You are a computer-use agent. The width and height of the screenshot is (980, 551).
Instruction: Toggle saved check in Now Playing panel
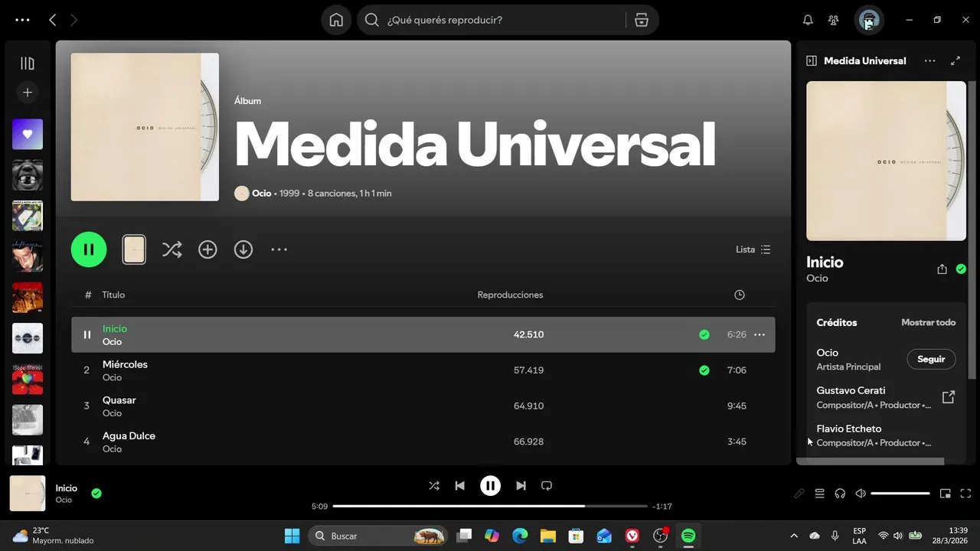(961, 269)
